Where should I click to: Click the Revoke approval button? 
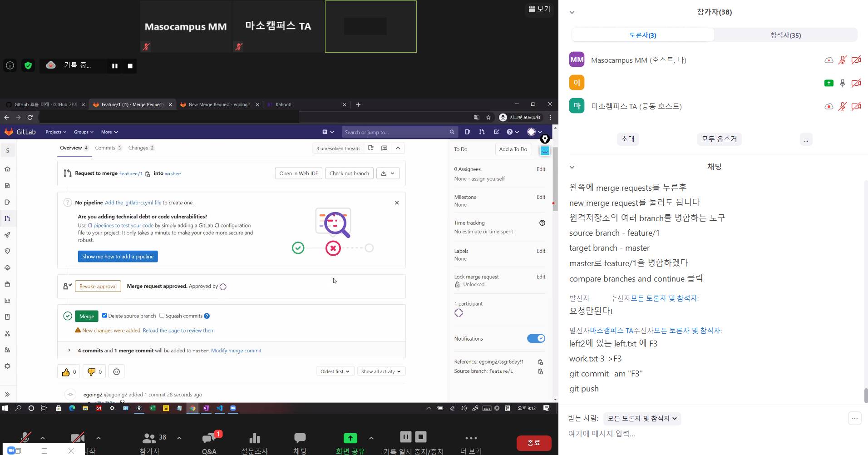click(x=98, y=287)
